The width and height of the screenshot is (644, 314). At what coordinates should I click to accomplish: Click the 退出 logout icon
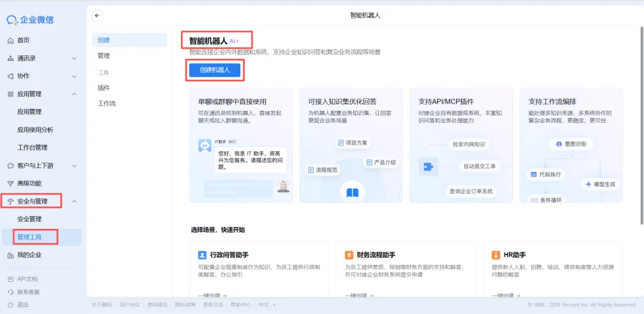coord(11,304)
